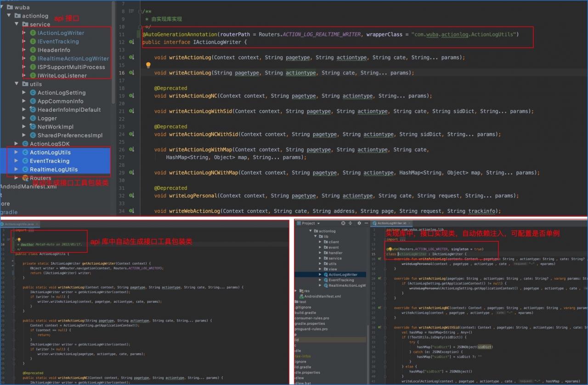Viewport: 588px width, 385px height.
Task: Click the yellow intention lightbulb above line 16
Action: pyautogui.click(x=148, y=65)
